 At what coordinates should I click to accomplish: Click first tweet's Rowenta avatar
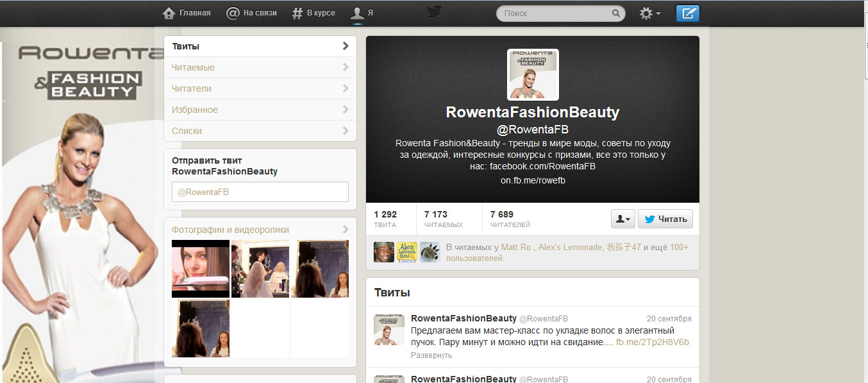[389, 330]
